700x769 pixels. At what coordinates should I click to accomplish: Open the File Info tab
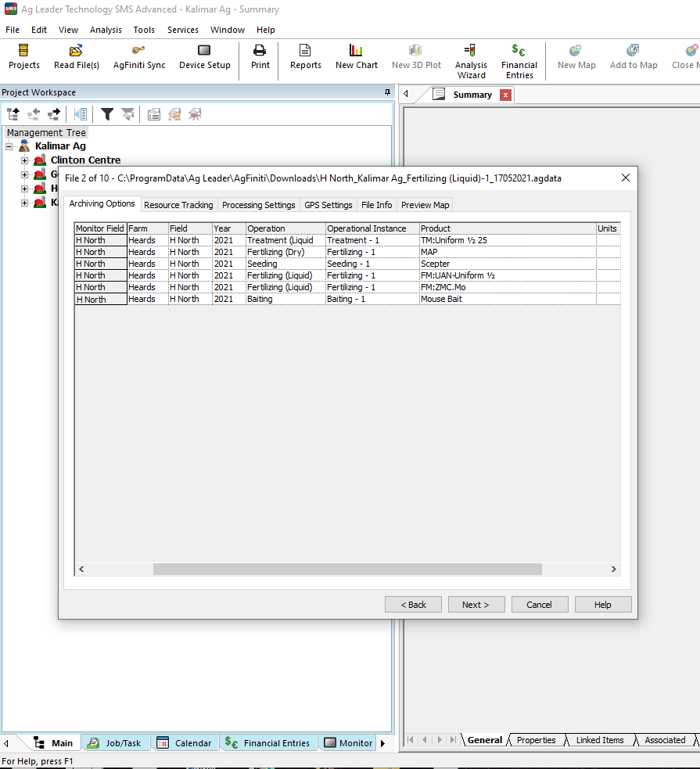(x=376, y=205)
